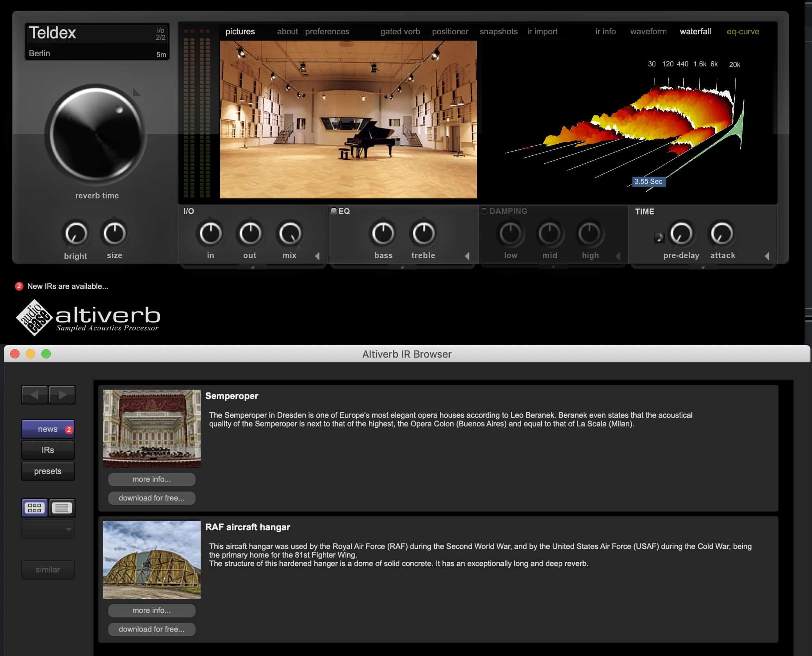
Task: Click the RAF aircraft hangar title text
Action: click(x=248, y=527)
